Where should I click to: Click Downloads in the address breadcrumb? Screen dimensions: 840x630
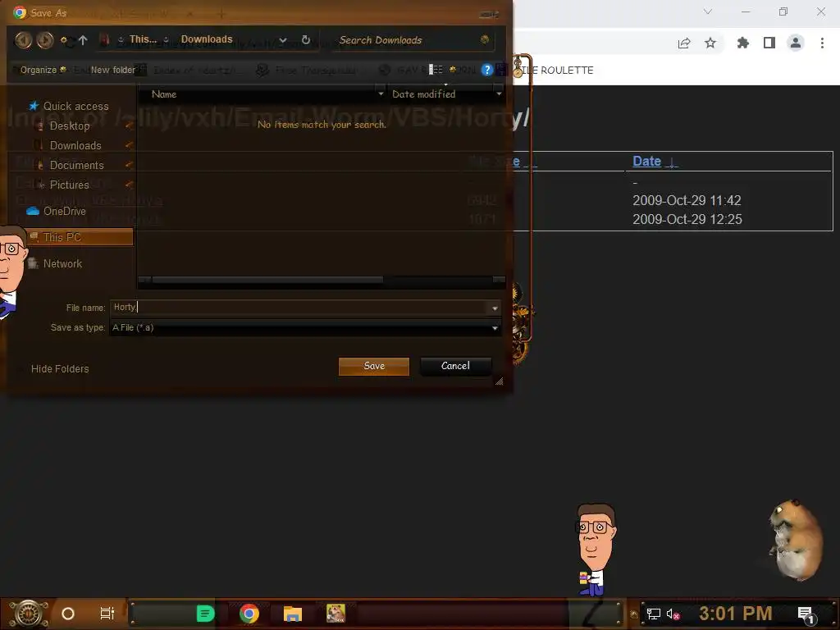coord(207,39)
